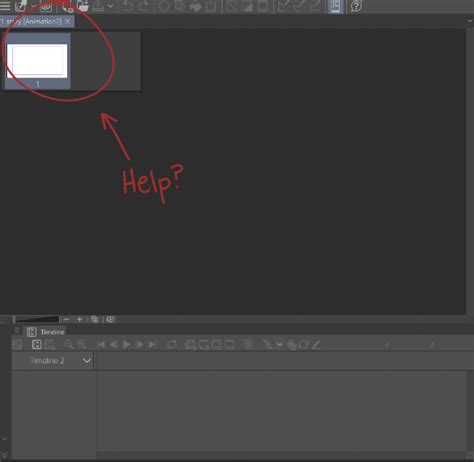Click the double chevron at bottom-left of timeline
The image size is (474, 462).
[4, 455]
